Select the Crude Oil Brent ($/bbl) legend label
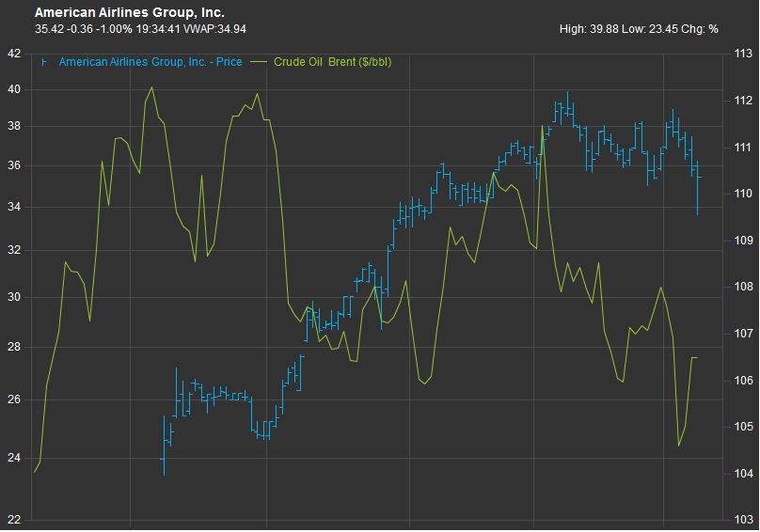 pos(333,62)
